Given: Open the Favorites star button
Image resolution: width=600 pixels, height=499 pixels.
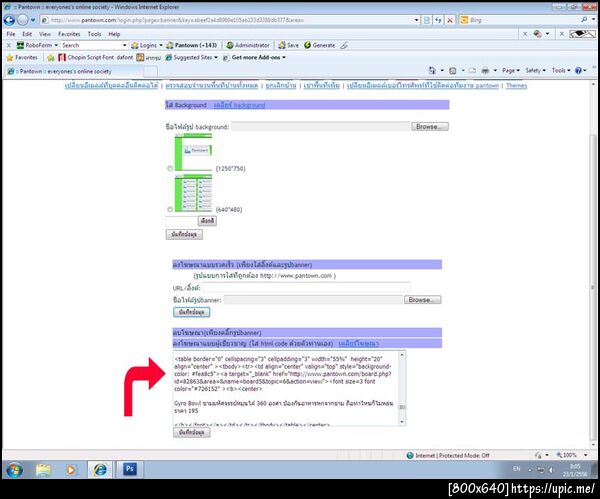Looking at the screenshot, I should [x=22, y=57].
